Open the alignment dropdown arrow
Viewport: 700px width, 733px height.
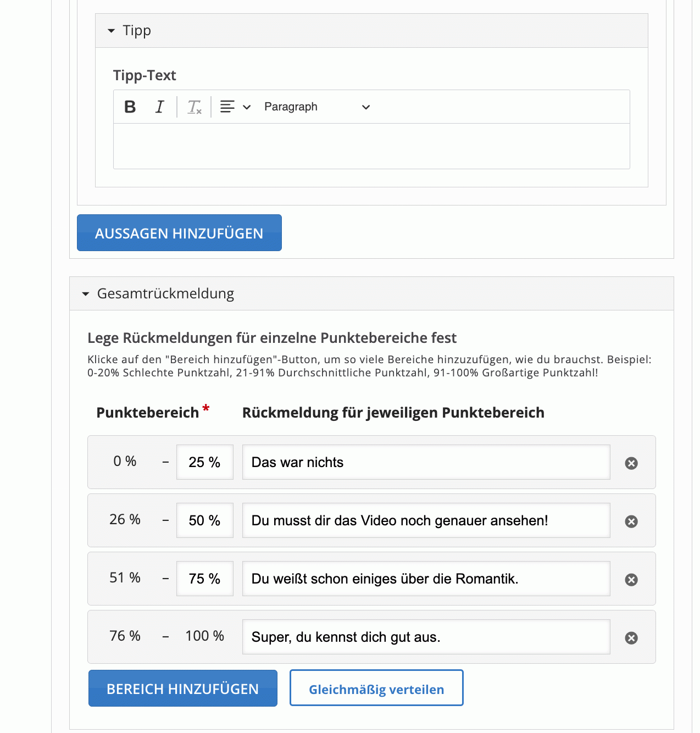[247, 107]
